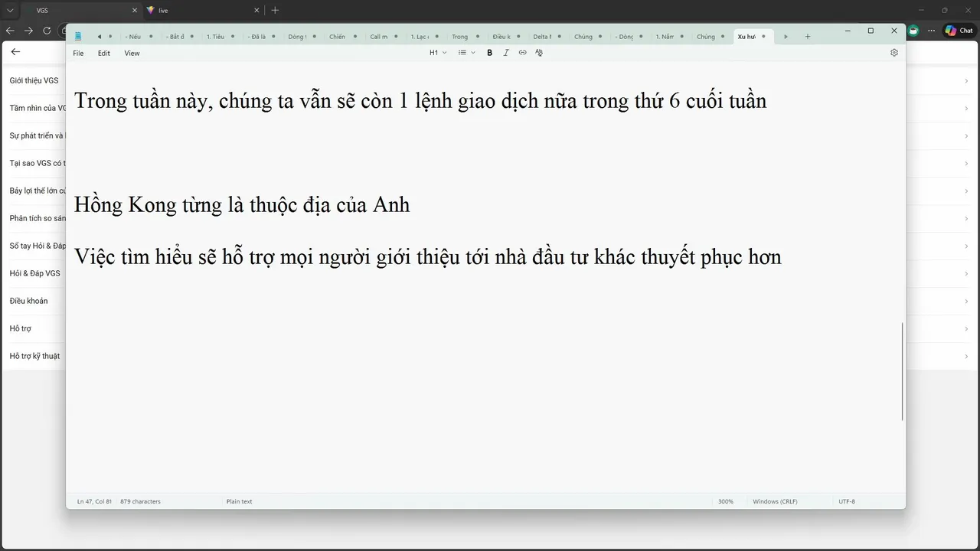Open the H1 heading dropdown
Image resolution: width=980 pixels, height=551 pixels.
tap(438, 53)
